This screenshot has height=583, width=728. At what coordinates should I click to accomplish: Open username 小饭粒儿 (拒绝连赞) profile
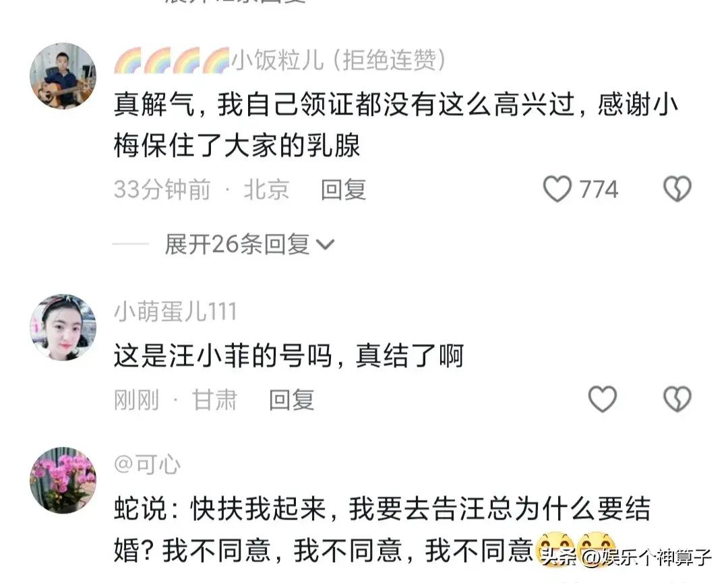click(338, 60)
